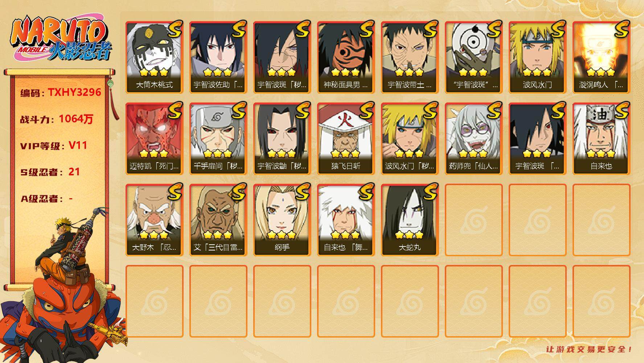Click the VIP等级 V11 label
This screenshot has height=363, width=644.
(53, 146)
